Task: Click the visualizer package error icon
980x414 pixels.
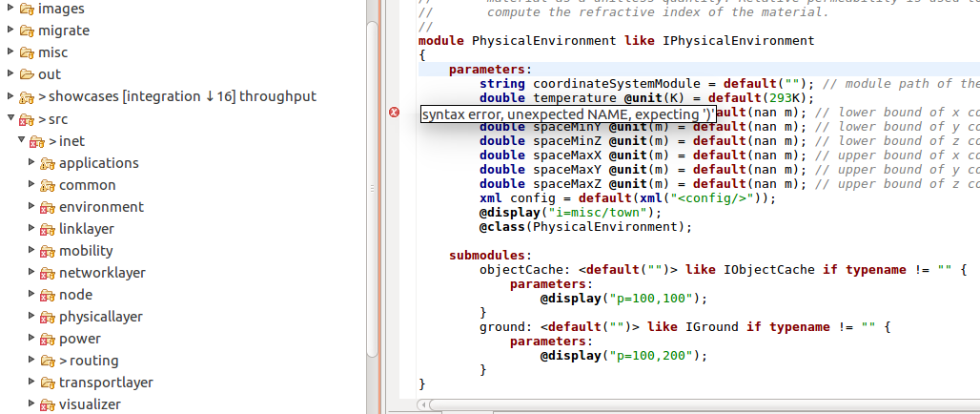Action: (48, 405)
